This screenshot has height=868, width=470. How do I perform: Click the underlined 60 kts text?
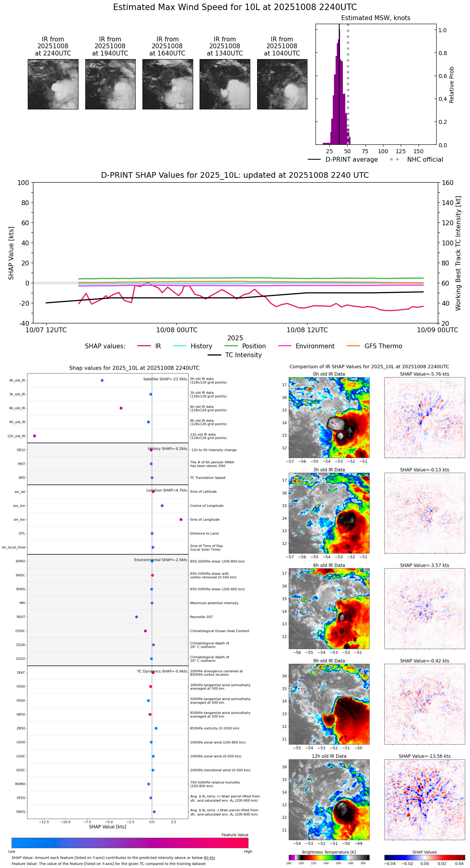pyautogui.click(x=209, y=858)
